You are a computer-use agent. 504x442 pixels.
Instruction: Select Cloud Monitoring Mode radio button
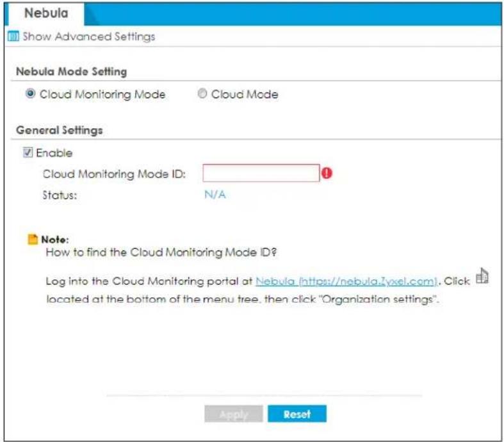(x=30, y=94)
